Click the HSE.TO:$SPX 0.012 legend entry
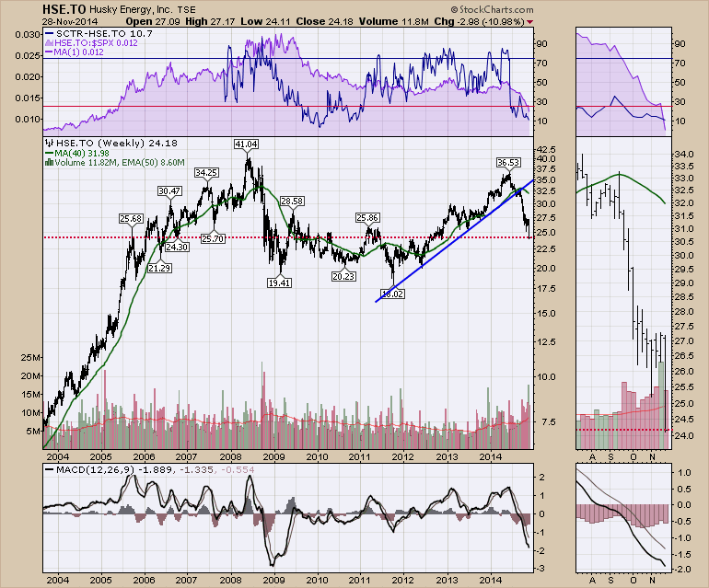 [96, 43]
